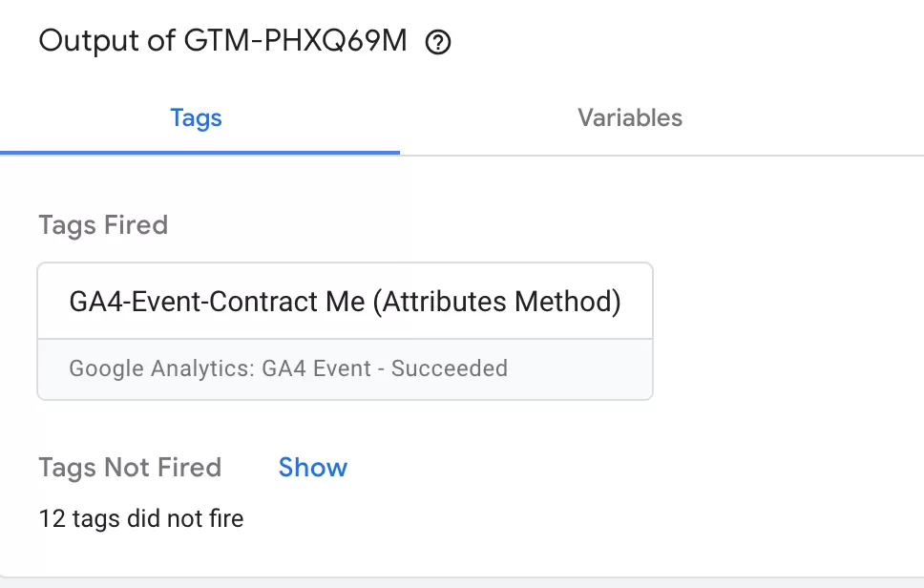Click the '12 tags did not fire' text

pos(141,518)
